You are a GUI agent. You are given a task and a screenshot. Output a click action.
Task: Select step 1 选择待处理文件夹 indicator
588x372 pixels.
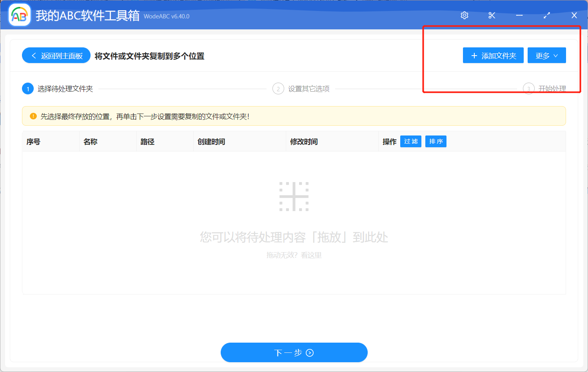coord(27,88)
